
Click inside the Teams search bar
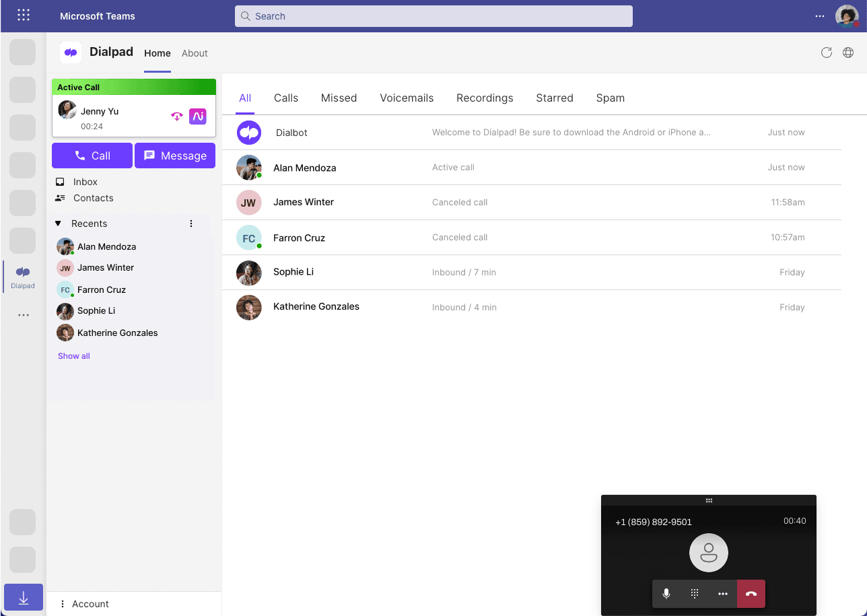(433, 15)
